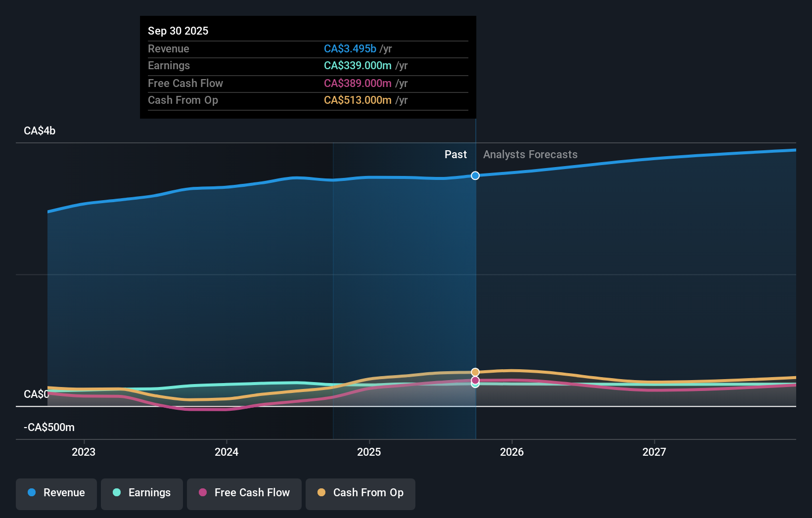
Task: Click the 2025 year axis label
Action: [369, 451]
